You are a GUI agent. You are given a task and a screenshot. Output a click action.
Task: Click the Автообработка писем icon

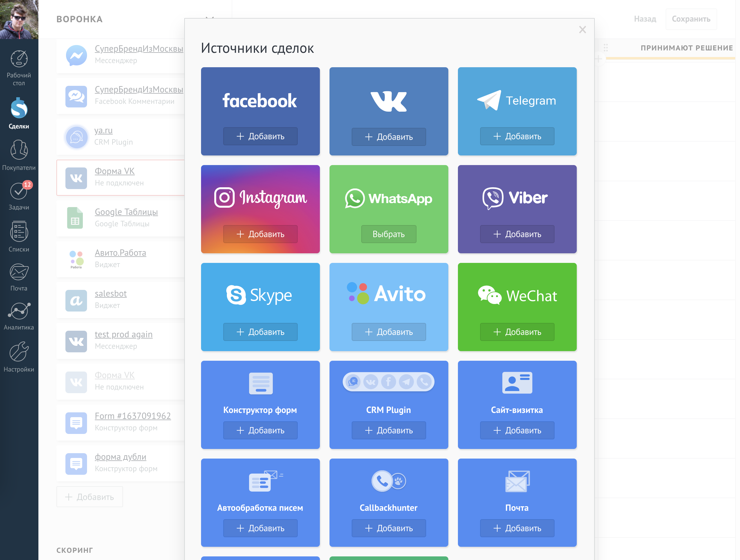(266, 481)
